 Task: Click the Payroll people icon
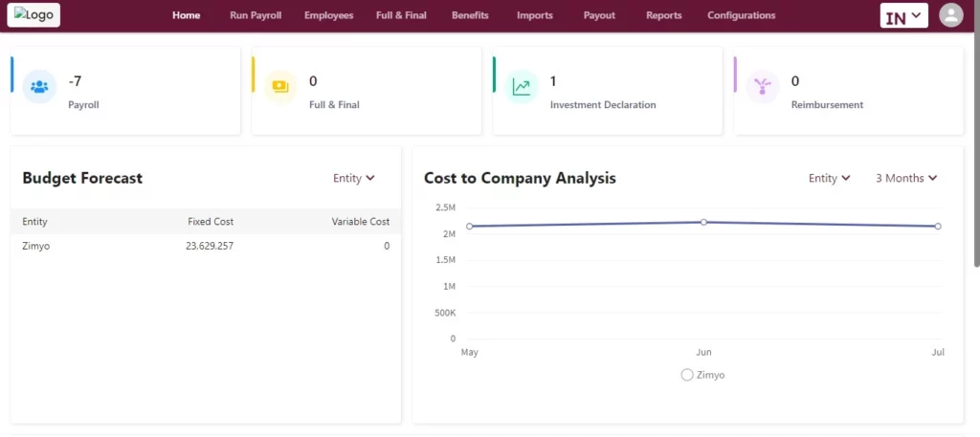pyautogui.click(x=39, y=86)
